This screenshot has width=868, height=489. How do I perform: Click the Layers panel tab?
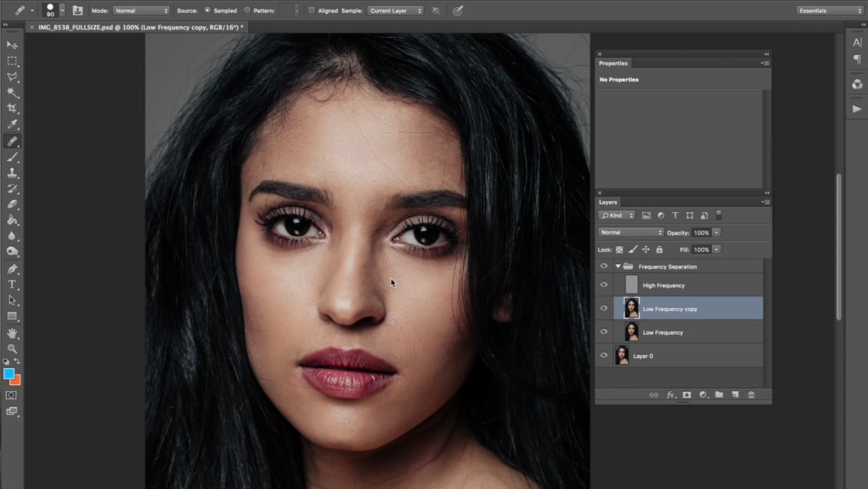pos(608,202)
